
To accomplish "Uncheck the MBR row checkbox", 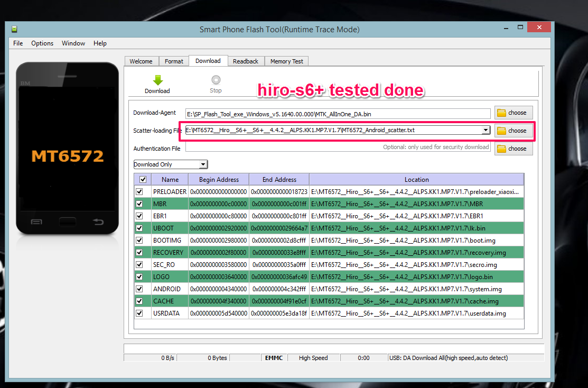I will coord(139,204).
